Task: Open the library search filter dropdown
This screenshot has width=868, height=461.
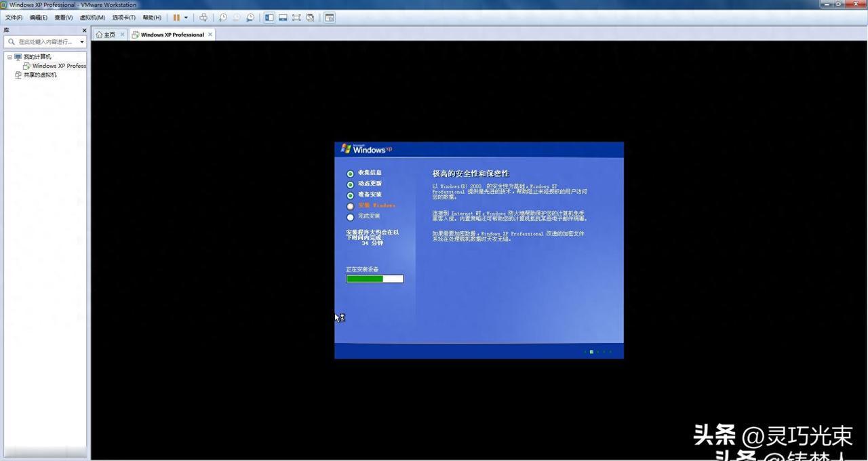Action: click(82, 41)
